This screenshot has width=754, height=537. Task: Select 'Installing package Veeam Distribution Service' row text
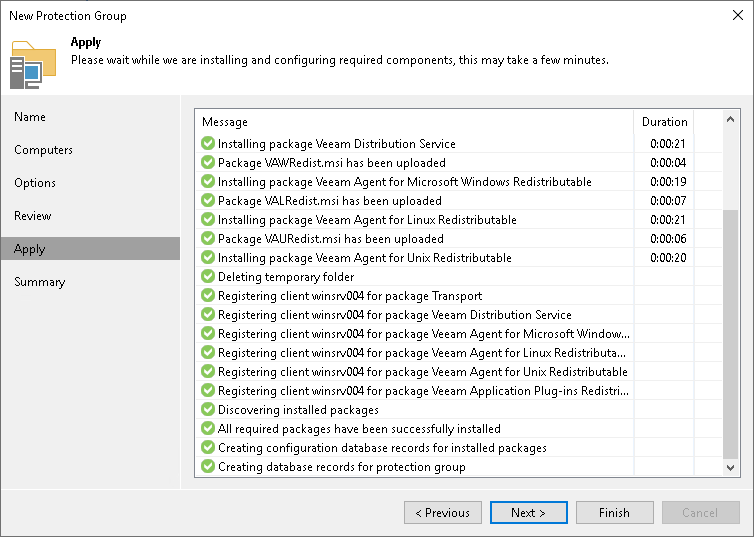tap(337, 144)
